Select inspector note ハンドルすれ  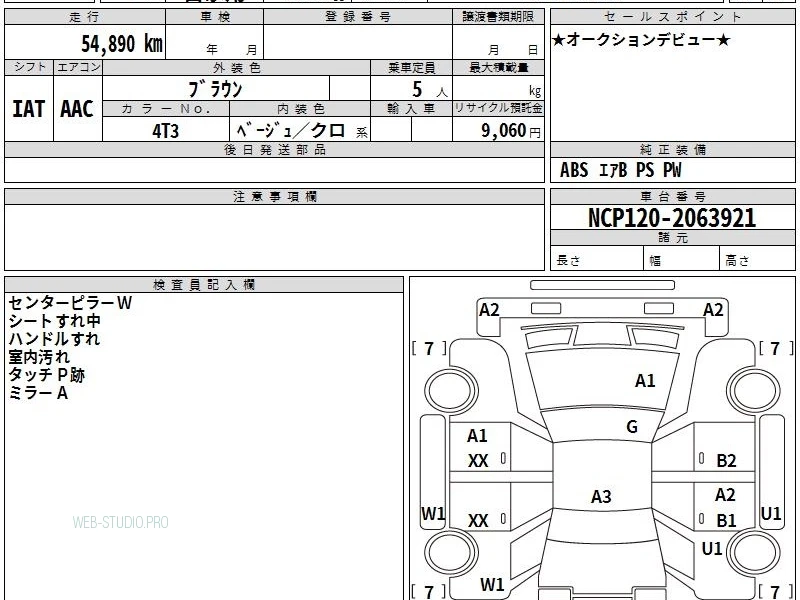click(54, 339)
